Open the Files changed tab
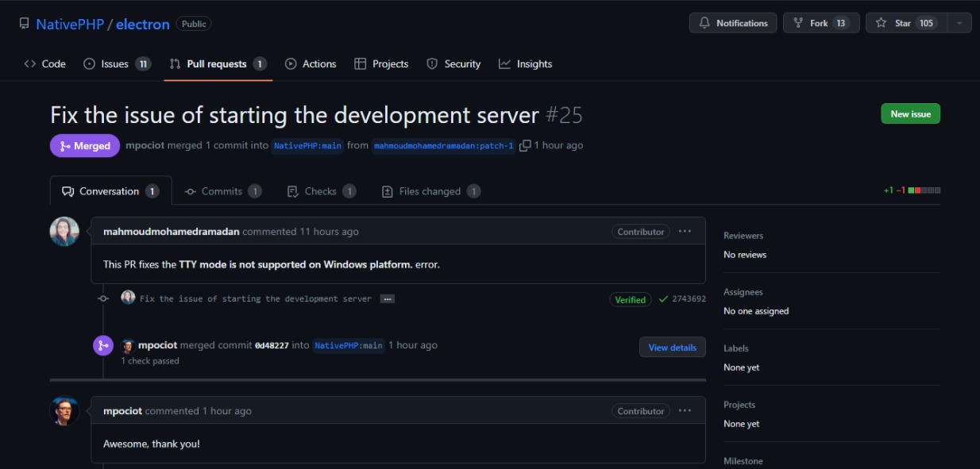 click(x=430, y=191)
